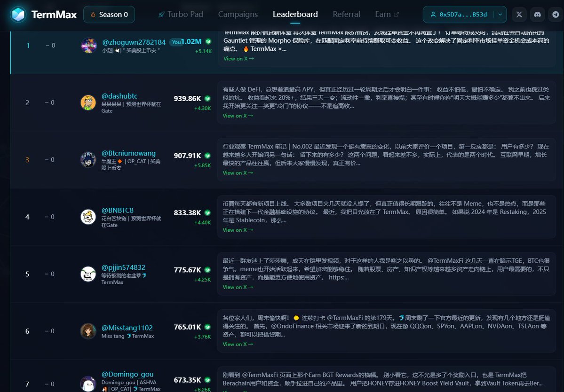Click the user icon in wallet button
564x392 pixels.
(x=433, y=15)
